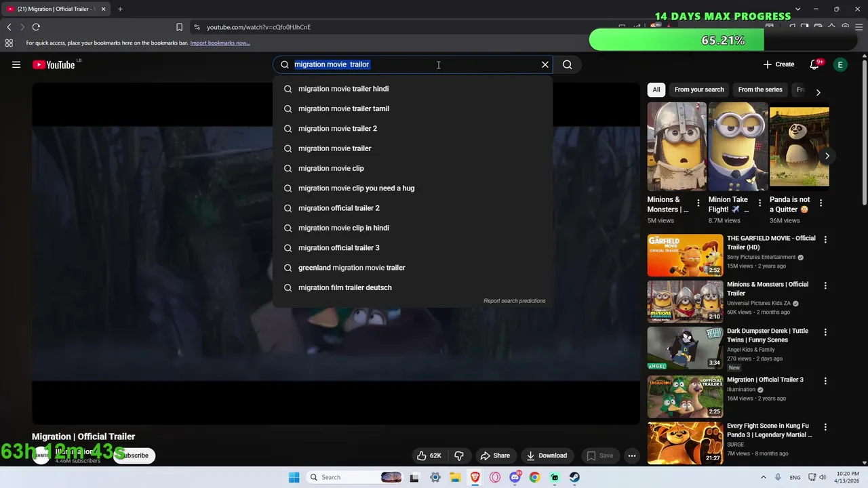Open options for 'Minion Take Flight!' short

[759, 203]
